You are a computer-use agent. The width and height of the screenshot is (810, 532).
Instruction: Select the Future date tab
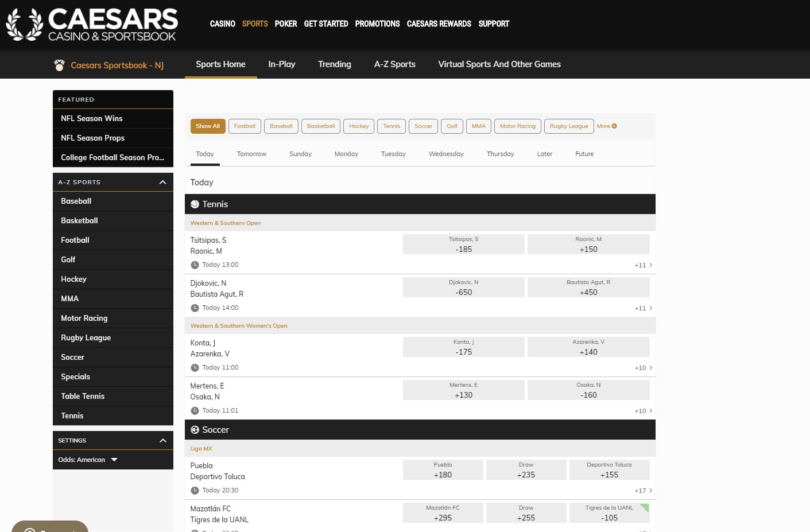(584, 154)
